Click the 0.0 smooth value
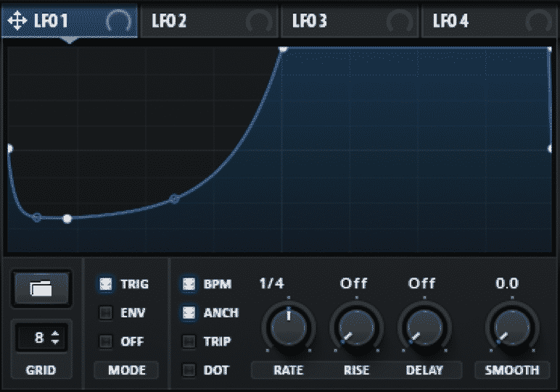This screenshot has height=392, width=560. click(x=507, y=283)
